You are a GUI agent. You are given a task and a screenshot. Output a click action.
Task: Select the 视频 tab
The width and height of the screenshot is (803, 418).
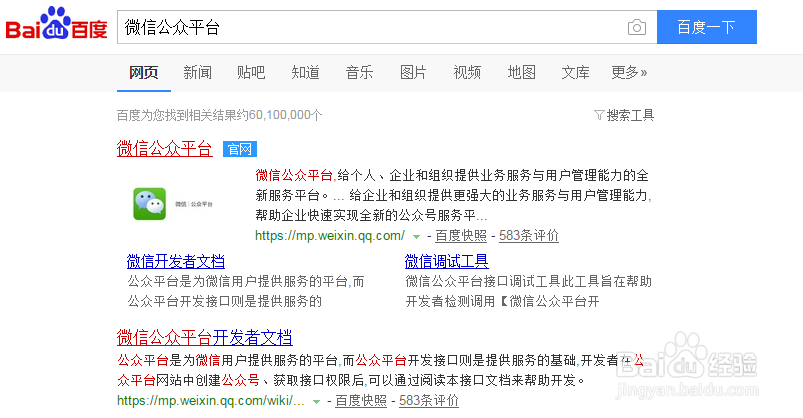click(467, 73)
